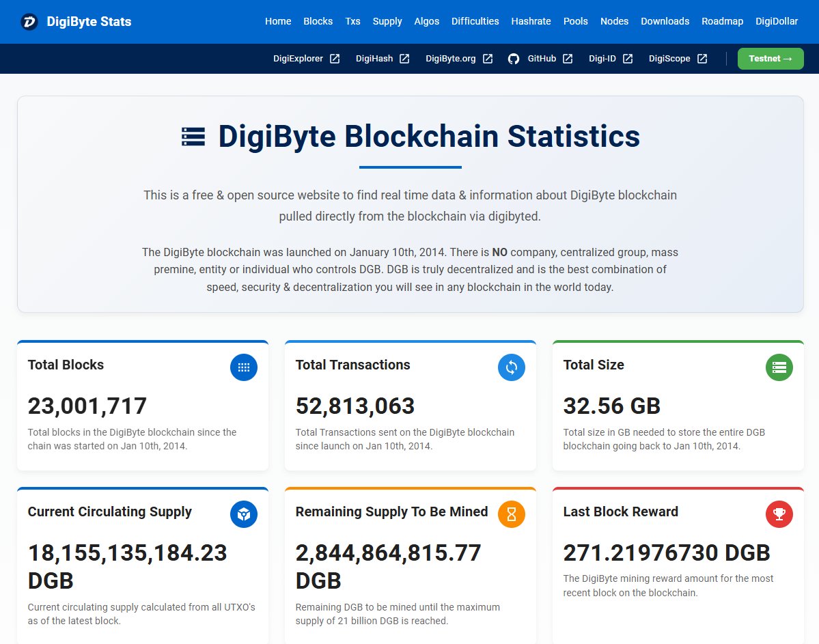The image size is (819, 644).
Task: Click the value 2,844,864,815.77 DGB
Action: (388, 567)
